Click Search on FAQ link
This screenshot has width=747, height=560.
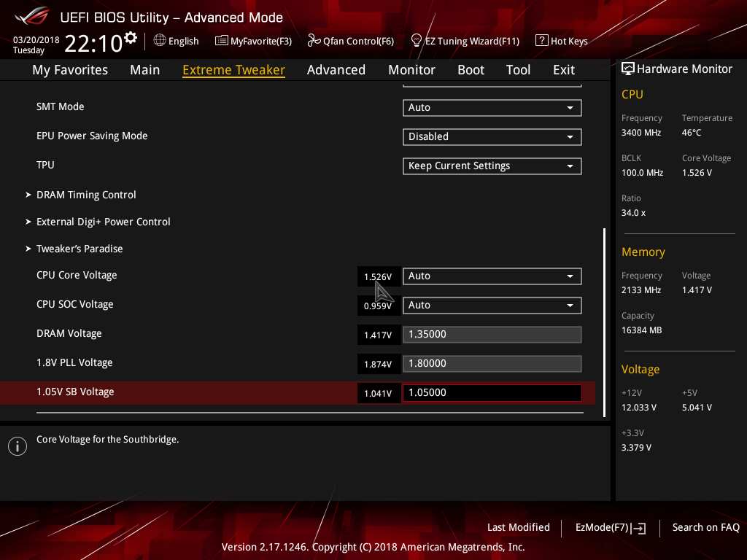pos(705,527)
